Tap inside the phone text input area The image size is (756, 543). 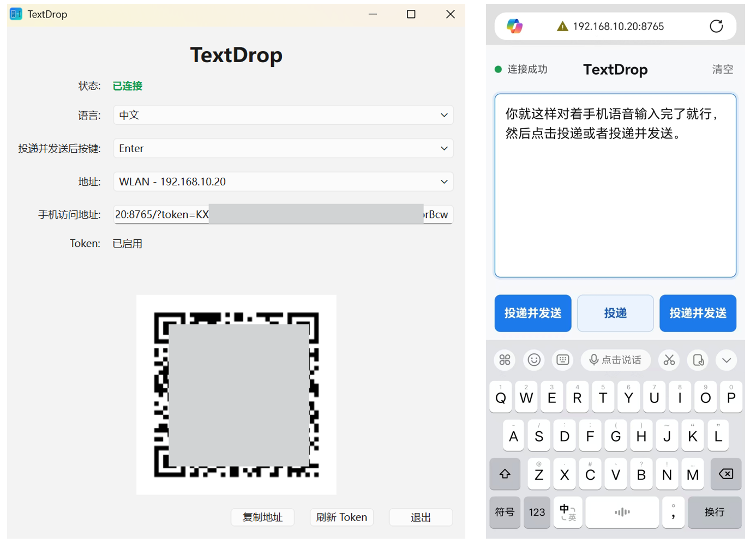(615, 185)
